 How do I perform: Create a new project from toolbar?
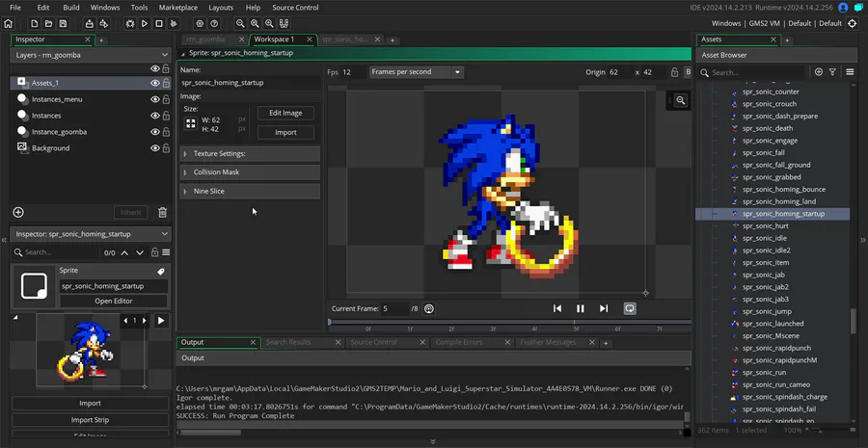point(35,24)
